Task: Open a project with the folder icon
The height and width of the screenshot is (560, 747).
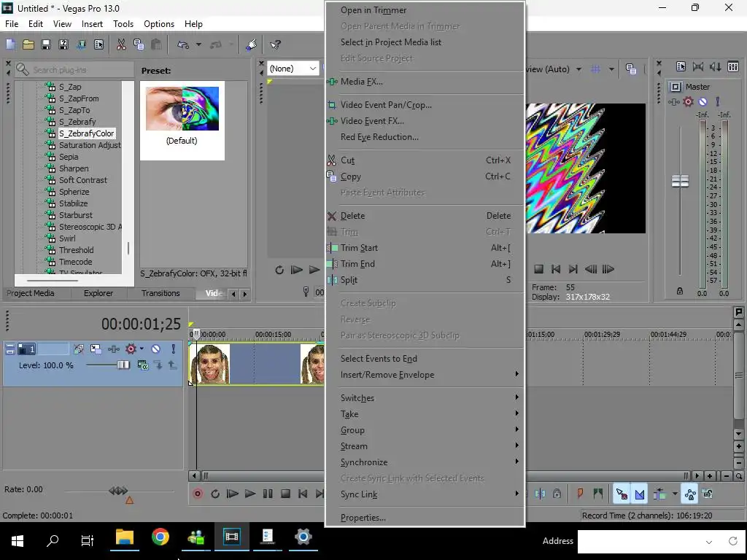Action: point(28,44)
